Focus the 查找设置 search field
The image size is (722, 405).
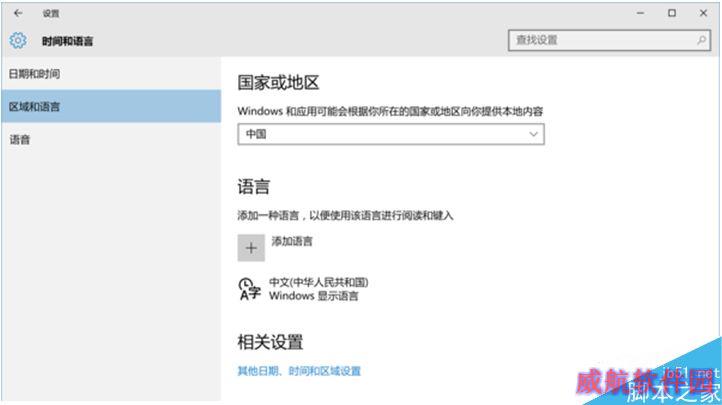click(609, 40)
